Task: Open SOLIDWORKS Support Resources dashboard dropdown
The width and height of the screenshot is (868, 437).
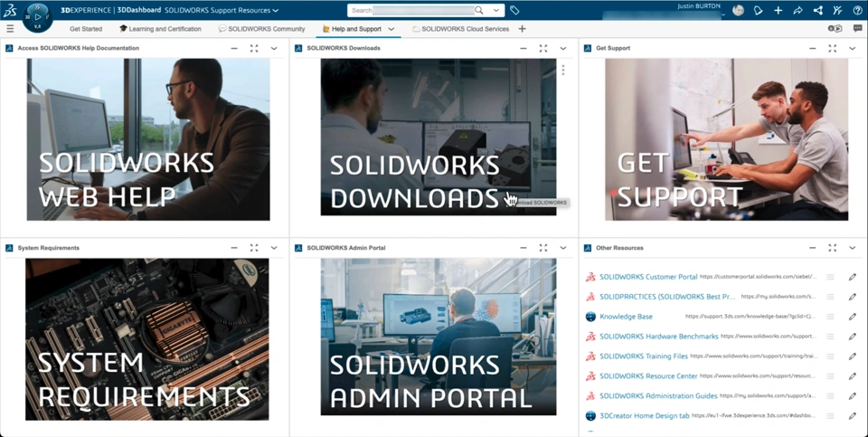Action: (276, 11)
